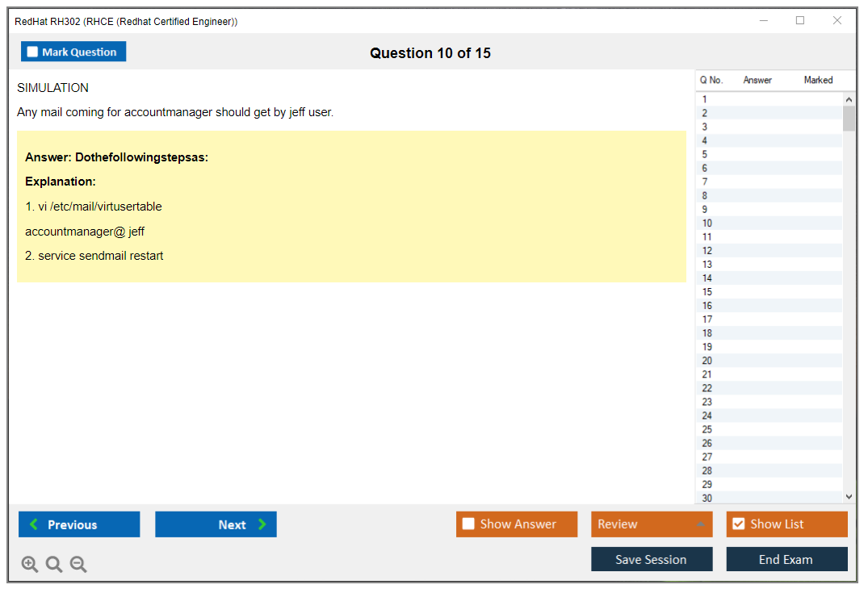Image resolution: width=868 pixels, height=593 pixels.
Task: Click the question list scrollbar thumb
Action: tap(849, 118)
